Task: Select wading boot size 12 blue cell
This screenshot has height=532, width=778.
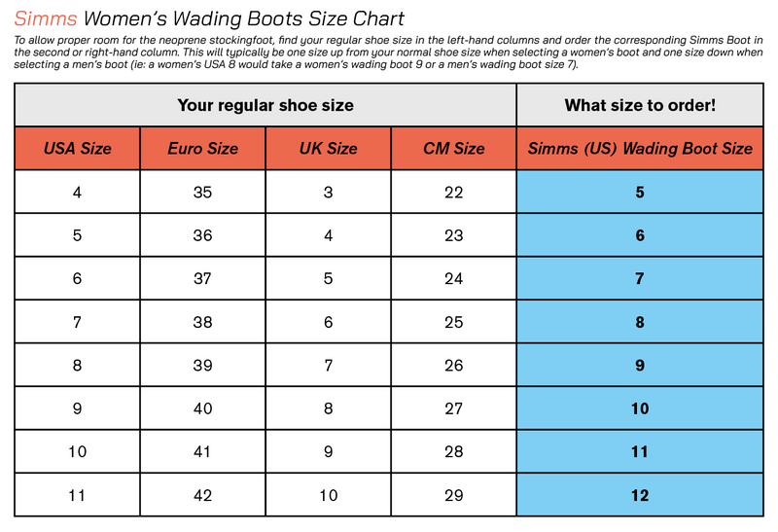Action: pyautogui.click(x=639, y=495)
